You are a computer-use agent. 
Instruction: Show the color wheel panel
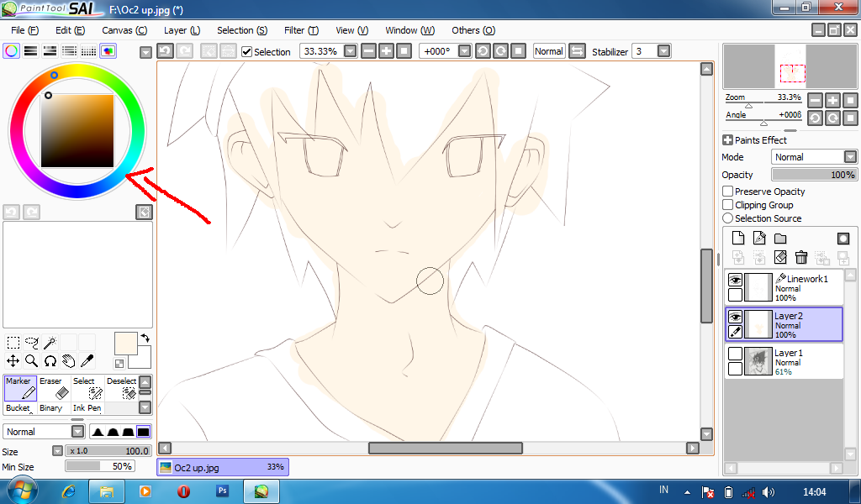[11, 51]
